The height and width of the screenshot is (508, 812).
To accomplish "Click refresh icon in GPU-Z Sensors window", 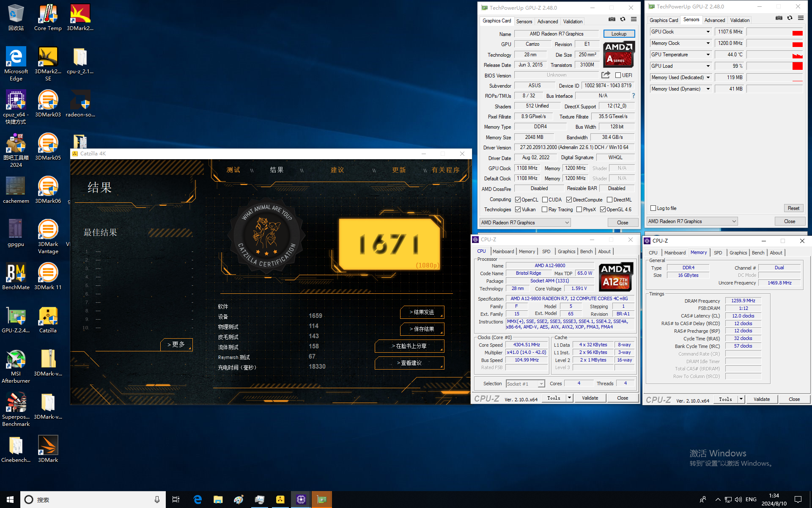I will (790, 18).
